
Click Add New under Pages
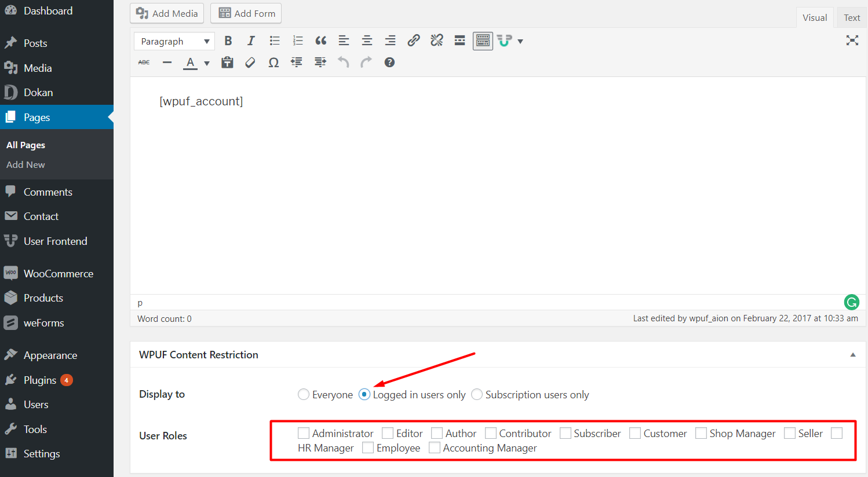click(25, 164)
